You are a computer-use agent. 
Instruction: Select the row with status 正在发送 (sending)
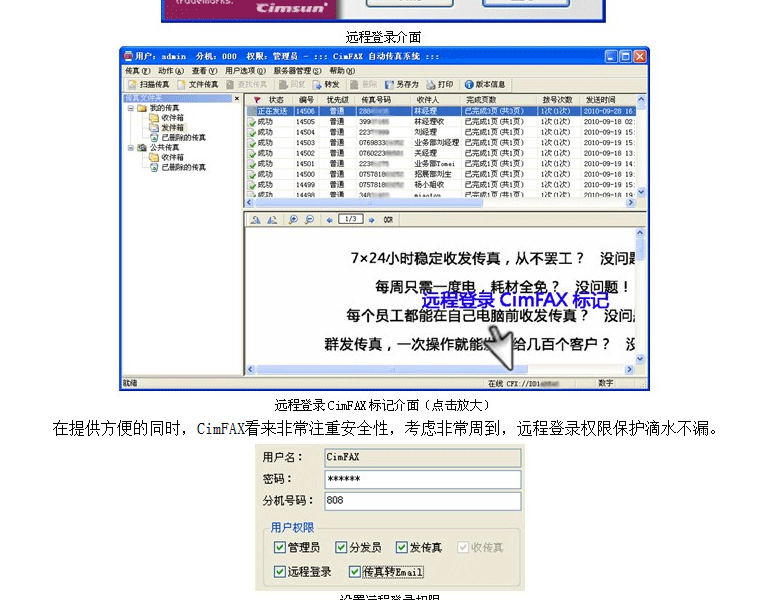tap(441, 111)
